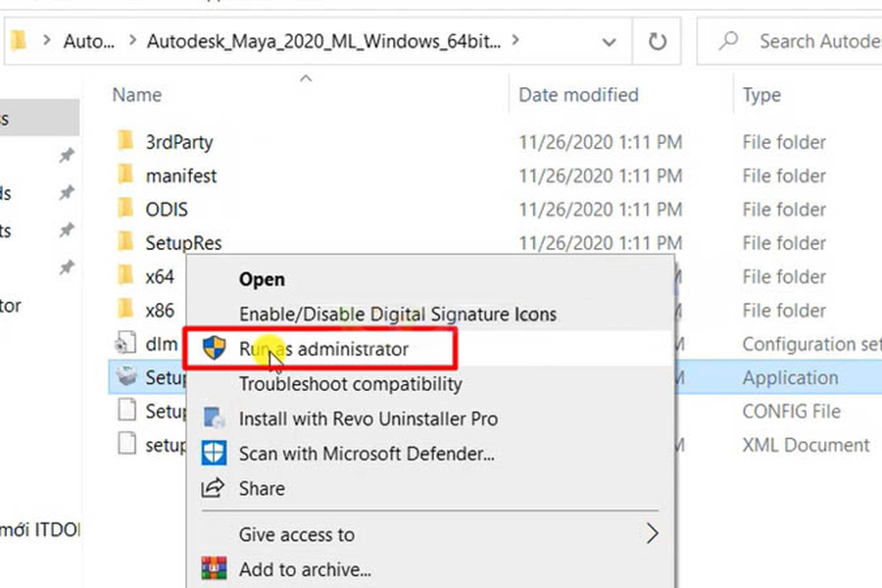Viewport: 882px width, 588px height.
Task: Click the CONFIG File type cell
Action: pyautogui.click(x=791, y=412)
